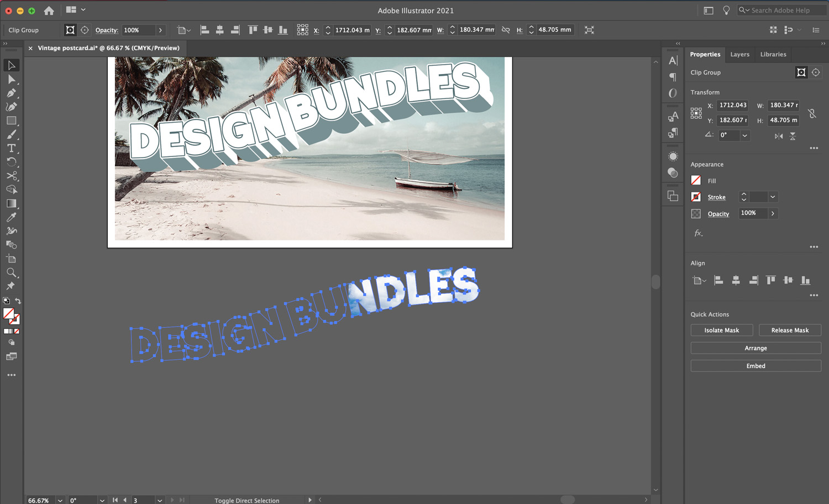Select reference point grid in Transform section
The height and width of the screenshot is (504, 829).
point(696,113)
